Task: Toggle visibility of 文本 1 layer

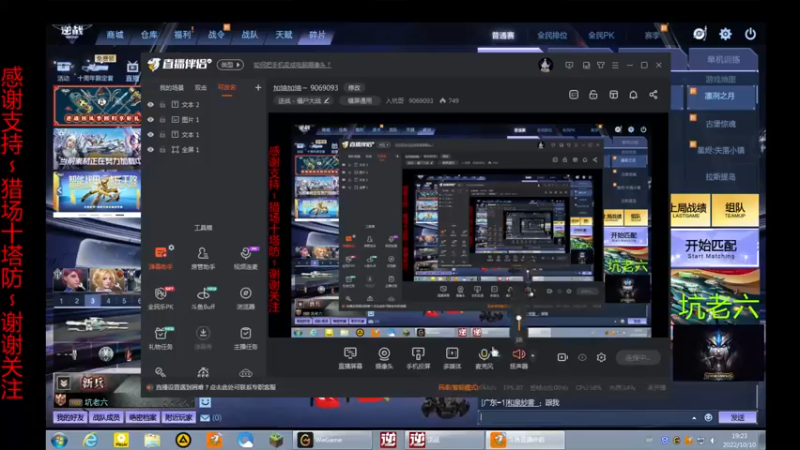Action: (x=151, y=135)
